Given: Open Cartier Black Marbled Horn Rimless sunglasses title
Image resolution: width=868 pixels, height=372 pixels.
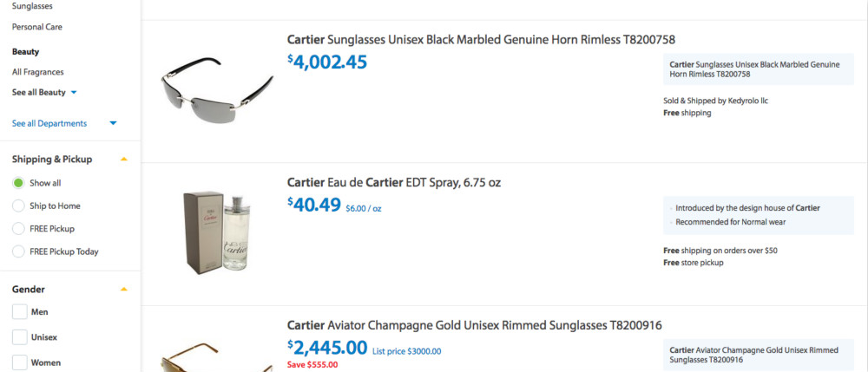Looking at the screenshot, I should [x=481, y=40].
